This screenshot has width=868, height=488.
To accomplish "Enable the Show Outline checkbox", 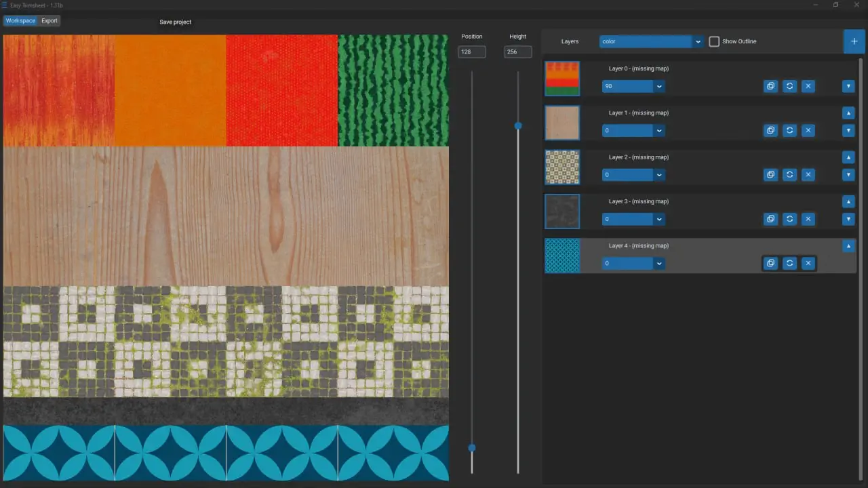I will 714,41.
